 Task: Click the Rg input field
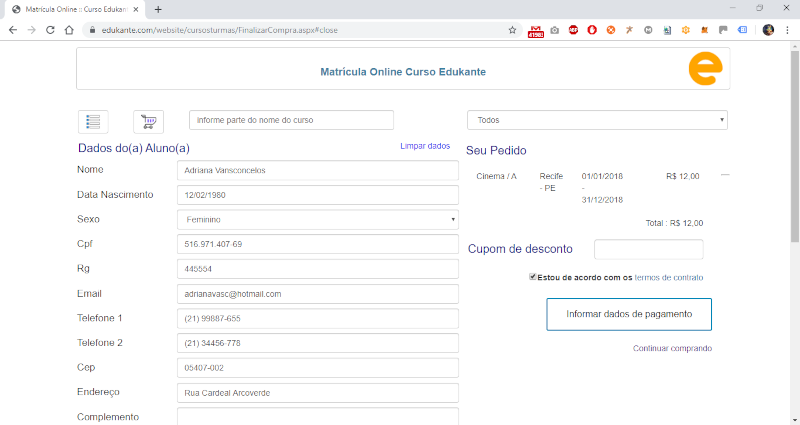[318, 269]
